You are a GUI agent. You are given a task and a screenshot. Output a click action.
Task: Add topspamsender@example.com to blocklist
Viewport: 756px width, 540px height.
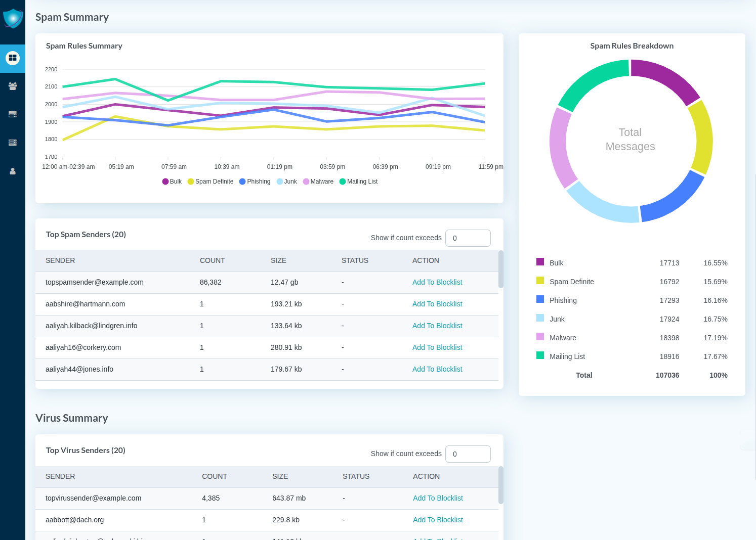pos(437,282)
